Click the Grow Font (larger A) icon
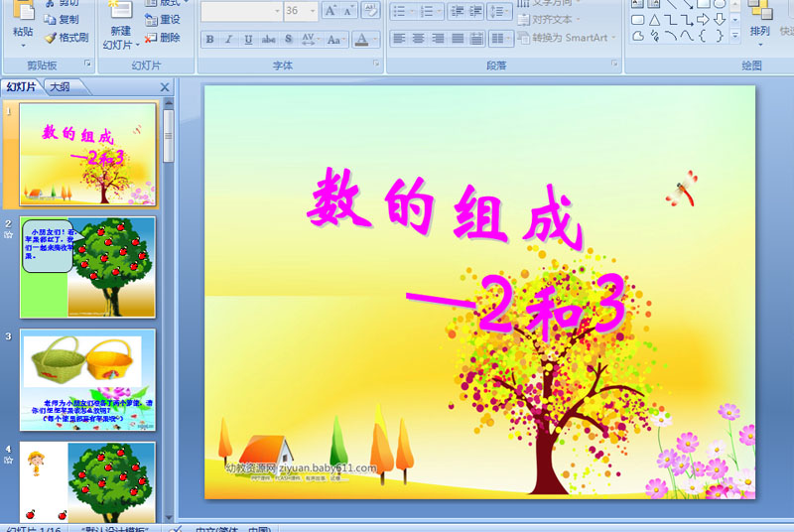The height and width of the screenshot is (532, 794). click(x=331, y=11)
